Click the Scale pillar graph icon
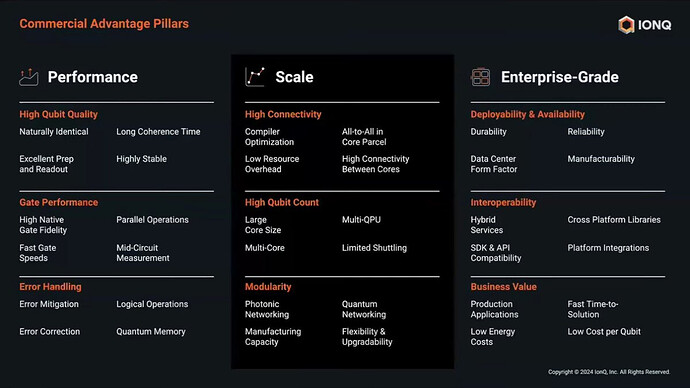Viewport: 690px width, 388px height. (255, 77)
